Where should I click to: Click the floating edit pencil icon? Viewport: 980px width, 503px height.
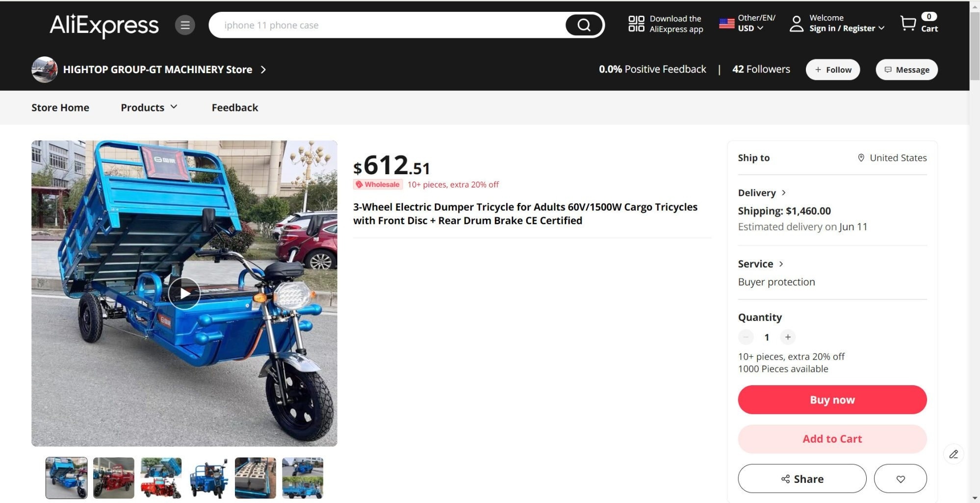coord(953,454)
